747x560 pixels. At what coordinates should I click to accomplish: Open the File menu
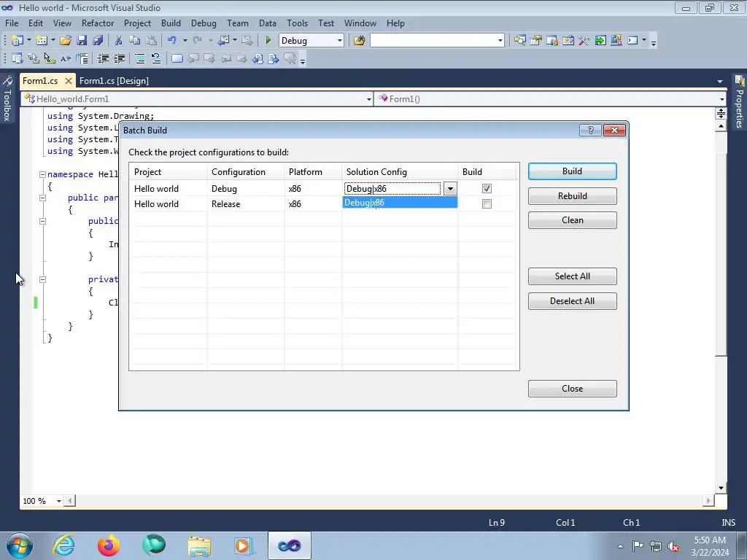tap(12, 23)
